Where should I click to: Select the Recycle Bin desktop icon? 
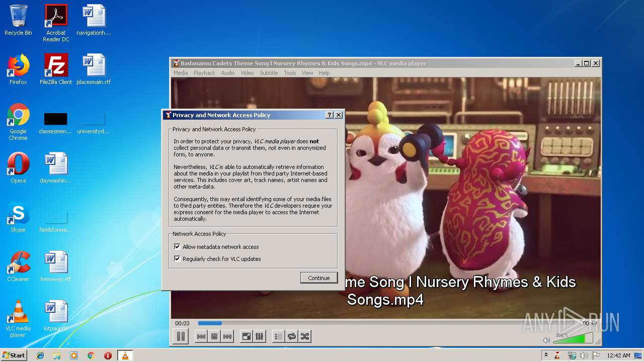[x=18, y=20]
